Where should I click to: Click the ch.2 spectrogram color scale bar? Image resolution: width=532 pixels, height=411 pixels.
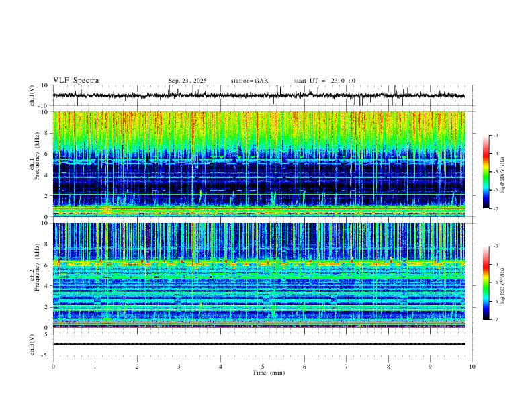coord(486,283)
